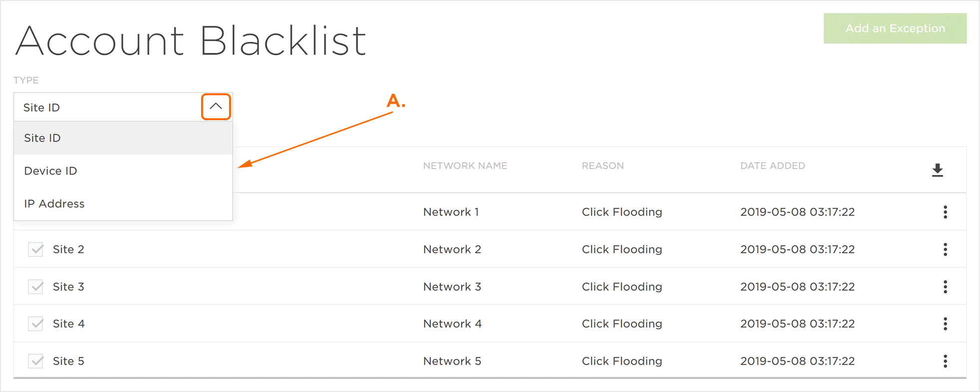Click the download arrow in the table header
The width and height of the screenshot is (980, 392).
(938, 170)
